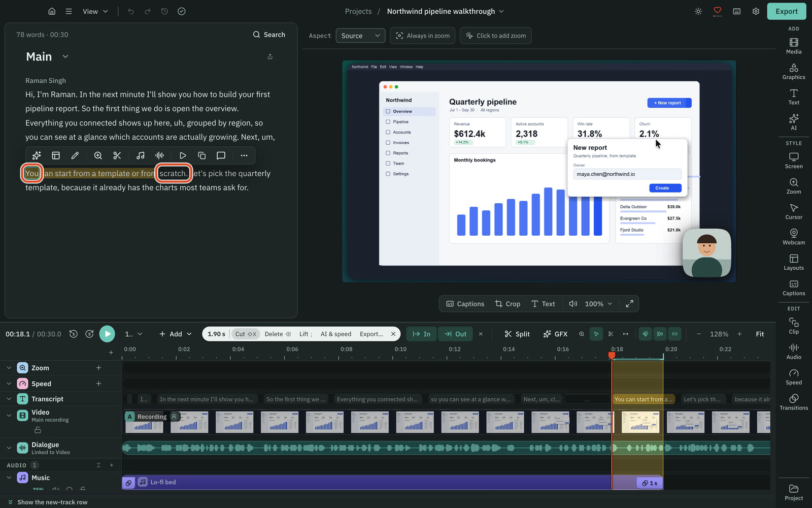Viewport: 812px width, 508px height.
Task: Activate the razor blade tool in timeline
Action: pos(611,334)
